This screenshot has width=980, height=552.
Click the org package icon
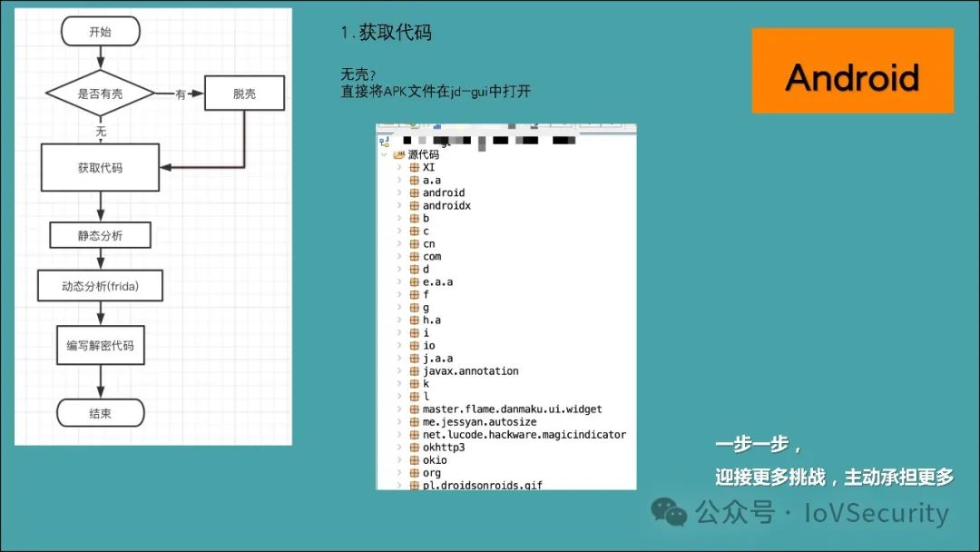(x=414, y=473)
